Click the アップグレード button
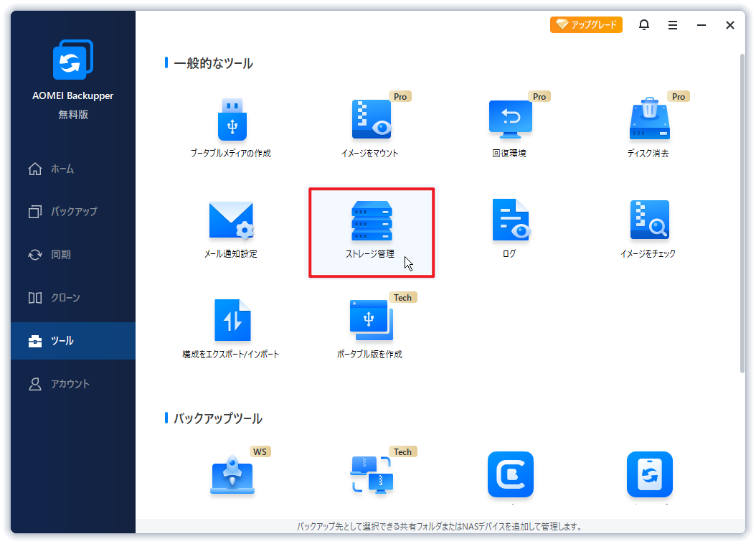 (586, 24)
